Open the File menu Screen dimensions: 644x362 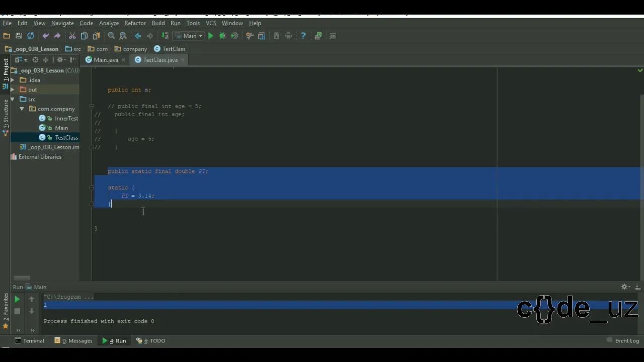7,23
